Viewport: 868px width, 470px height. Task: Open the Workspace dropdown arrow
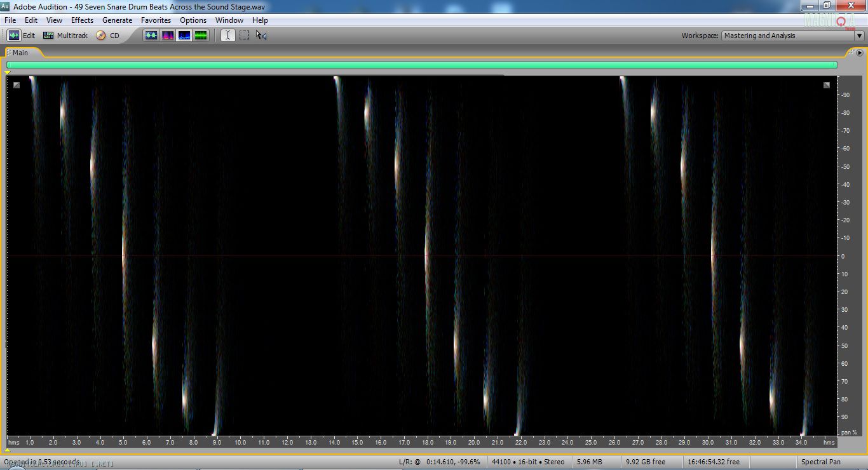[859, 36]
